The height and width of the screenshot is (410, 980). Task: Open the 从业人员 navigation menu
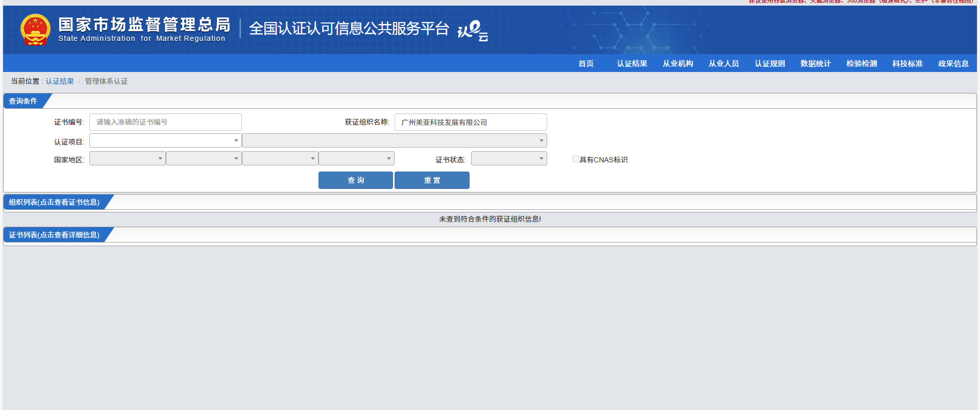point(724,63)
